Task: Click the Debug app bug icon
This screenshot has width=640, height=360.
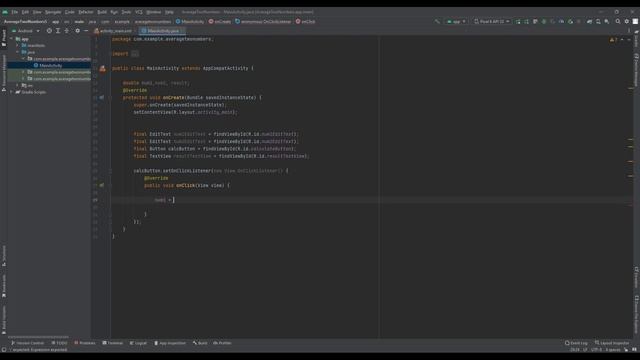Action: (544, 21)
